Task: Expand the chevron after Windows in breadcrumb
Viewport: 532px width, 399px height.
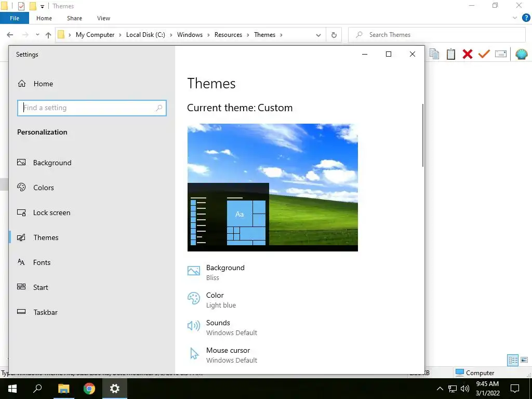Action: pos(208,35)
